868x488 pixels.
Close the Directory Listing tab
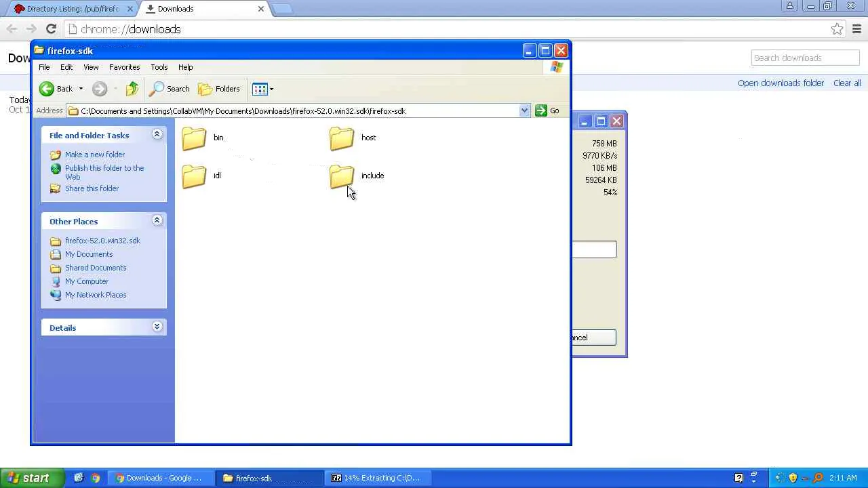click(130, 9)
